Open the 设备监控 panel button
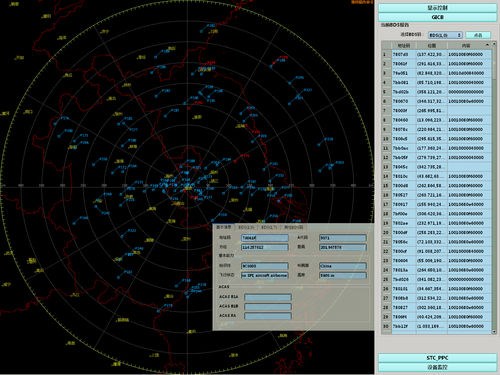Viewport: 500px width, 375px height. (x=437, y=367)
